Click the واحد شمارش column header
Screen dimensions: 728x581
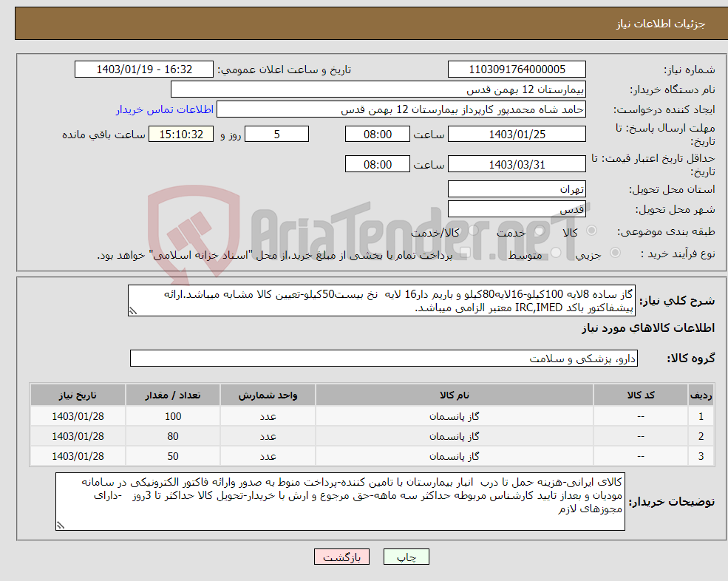pyautogui.click(x=268, y=395)
